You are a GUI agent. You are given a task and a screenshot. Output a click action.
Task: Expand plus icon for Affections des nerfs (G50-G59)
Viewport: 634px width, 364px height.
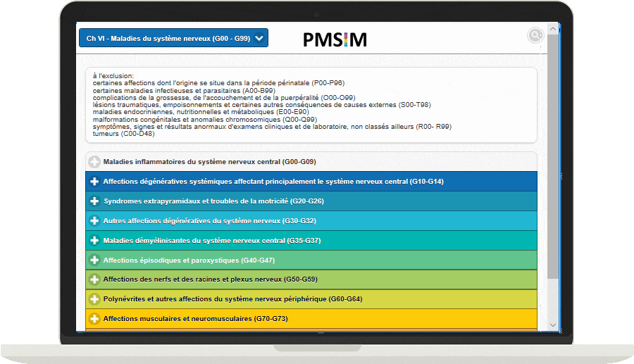click(x=94, y=280)
